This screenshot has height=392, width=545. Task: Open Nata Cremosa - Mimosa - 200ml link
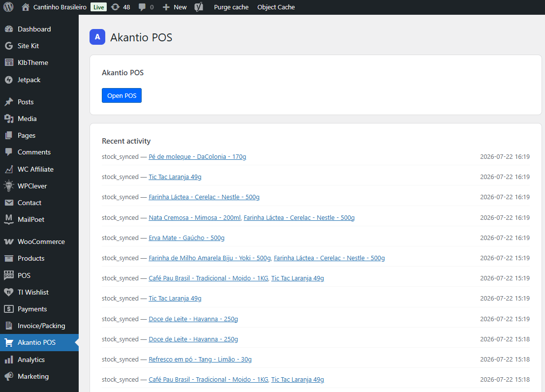(195, 217)
